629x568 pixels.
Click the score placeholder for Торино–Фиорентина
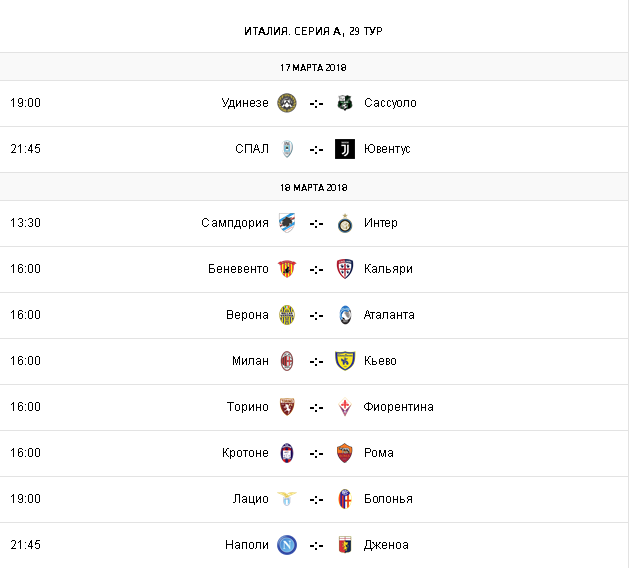pos(316,407)
